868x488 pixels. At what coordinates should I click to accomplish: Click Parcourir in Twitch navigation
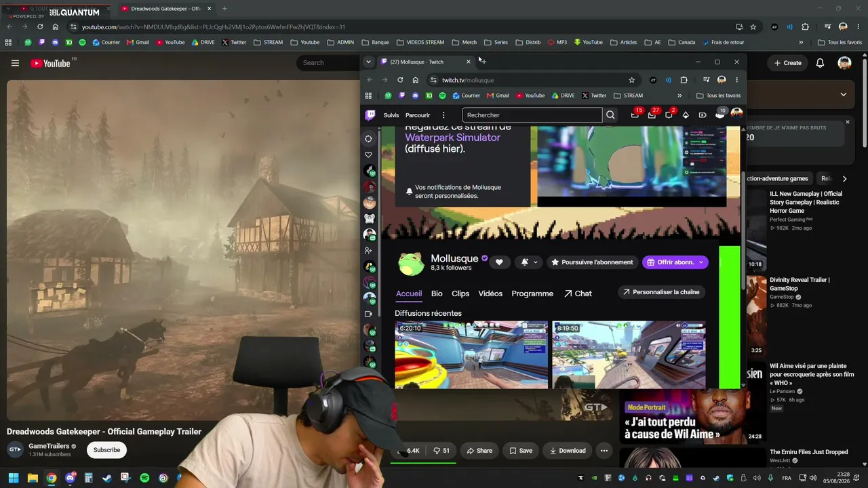click(x=418, y=115)
